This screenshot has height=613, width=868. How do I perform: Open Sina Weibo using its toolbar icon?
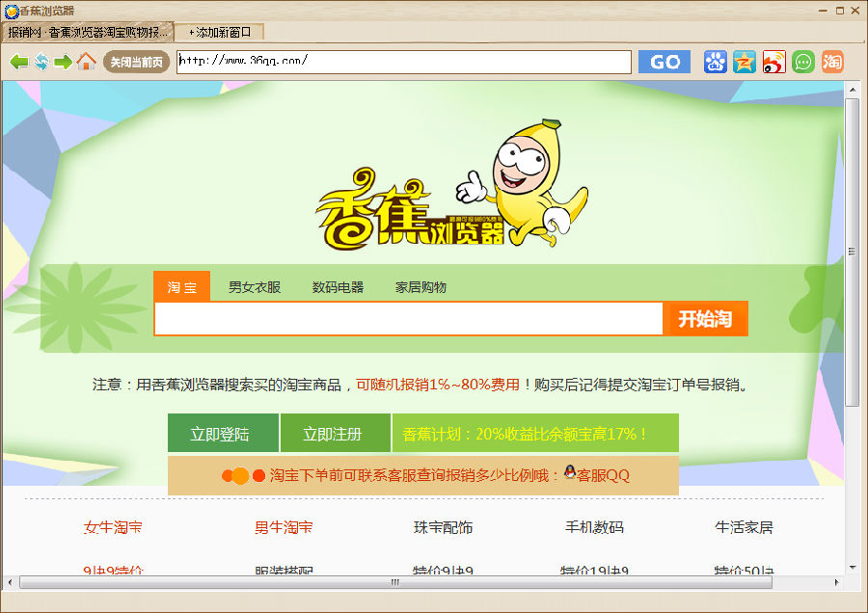pos(773,62)
